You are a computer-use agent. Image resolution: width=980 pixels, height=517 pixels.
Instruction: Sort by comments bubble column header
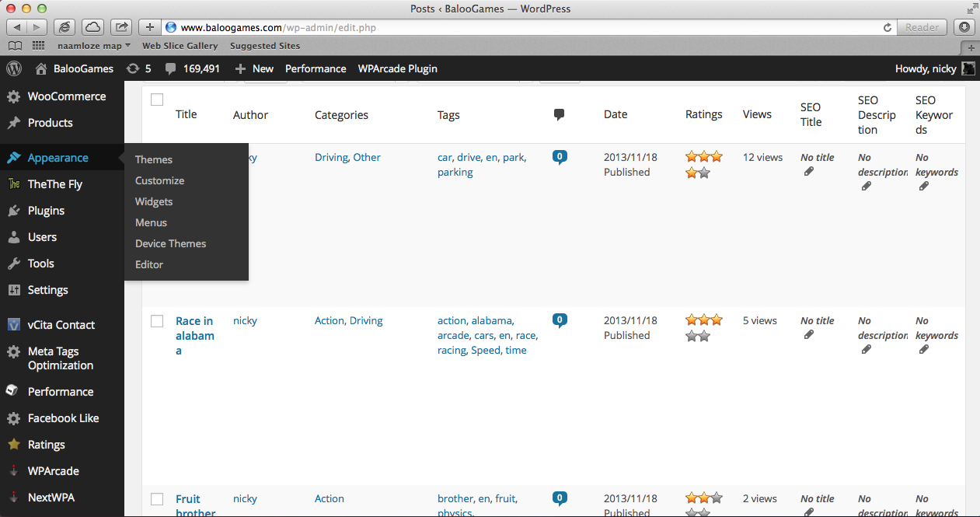[559, 114]
